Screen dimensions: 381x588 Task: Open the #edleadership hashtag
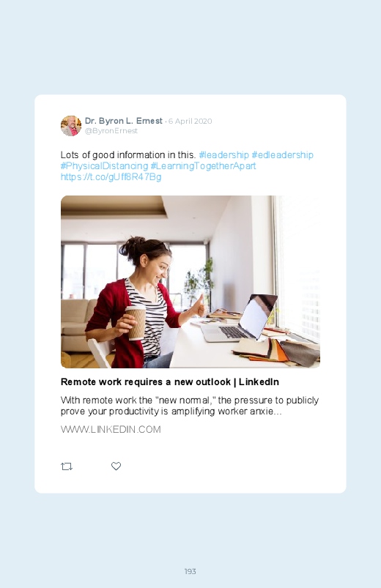coord(282,155)
